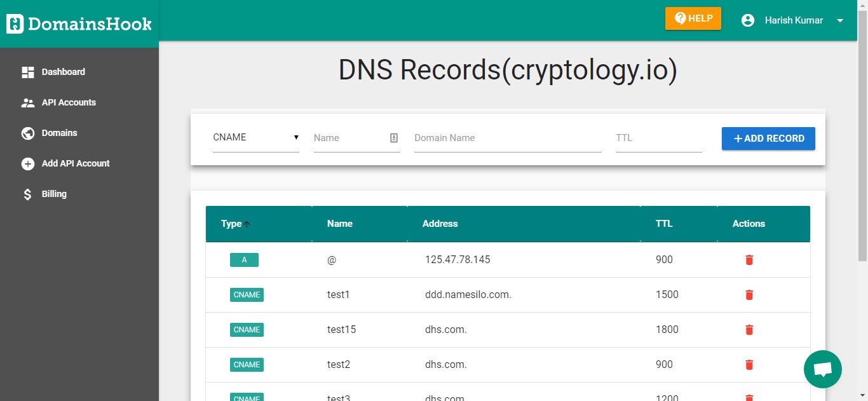Expand the Harish Kumar account menu arrow

pyautogui.click(x=840, y=20)
